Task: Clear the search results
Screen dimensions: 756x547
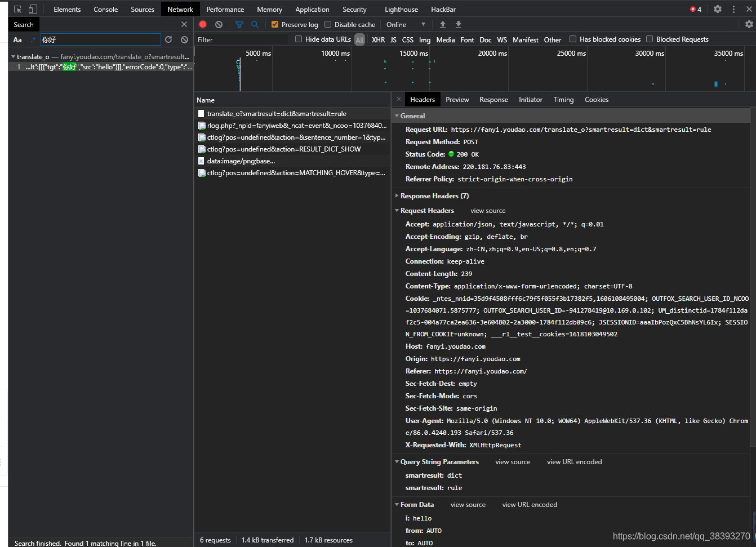Action: click(x=184, y=39)
